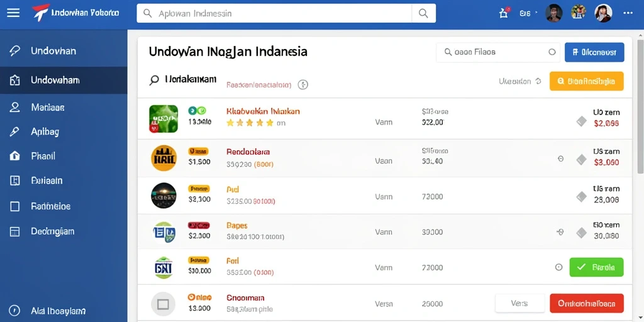Click the Baiaain sidebar icon
Viewport: 644px width, 322px height.
point(14,180)
